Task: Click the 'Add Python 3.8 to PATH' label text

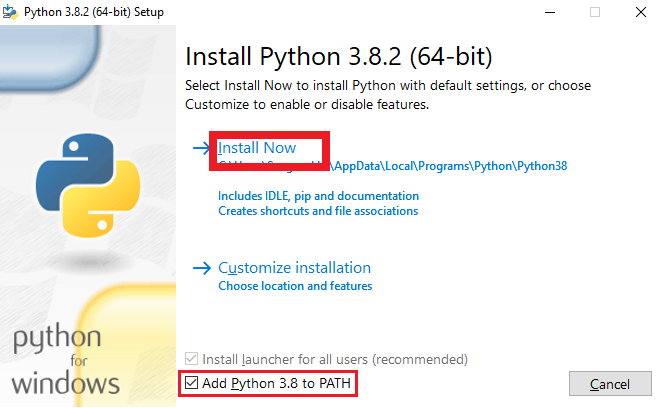Action: click(279, 383)
